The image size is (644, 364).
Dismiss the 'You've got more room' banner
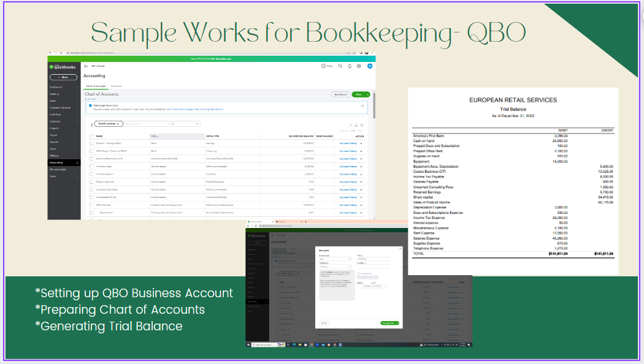[x=362, y=105]
